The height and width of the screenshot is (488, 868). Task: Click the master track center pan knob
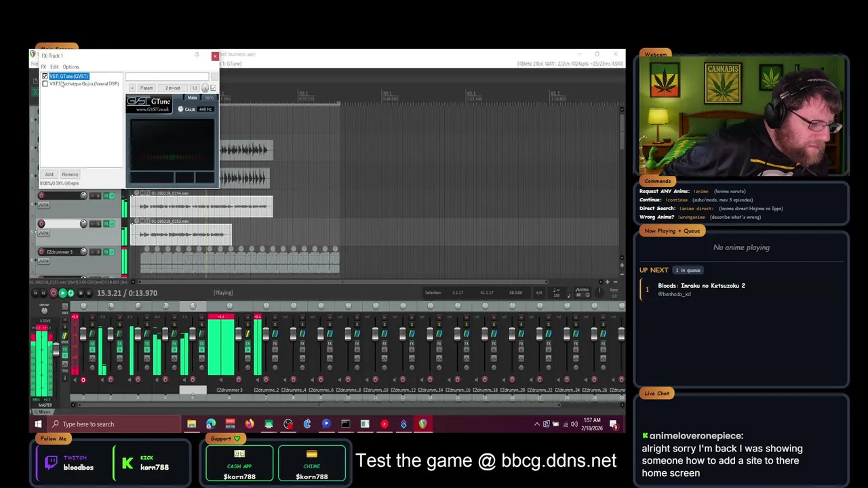[44, 310]
